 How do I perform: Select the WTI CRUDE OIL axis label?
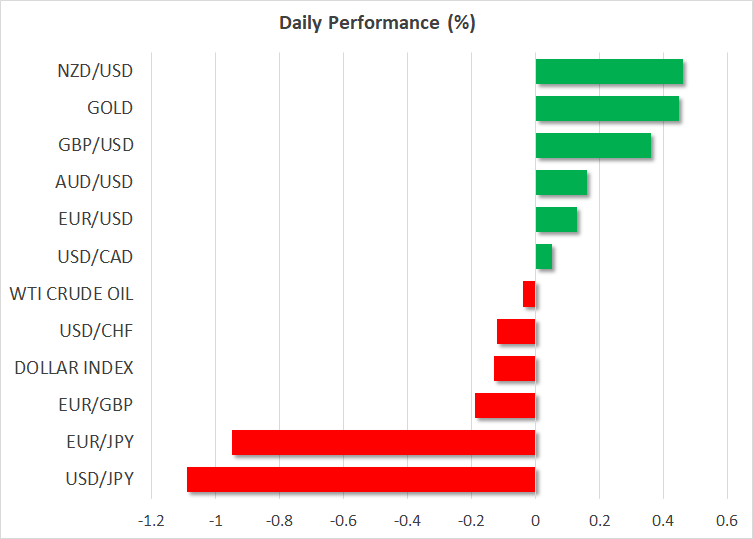[71, 294]
